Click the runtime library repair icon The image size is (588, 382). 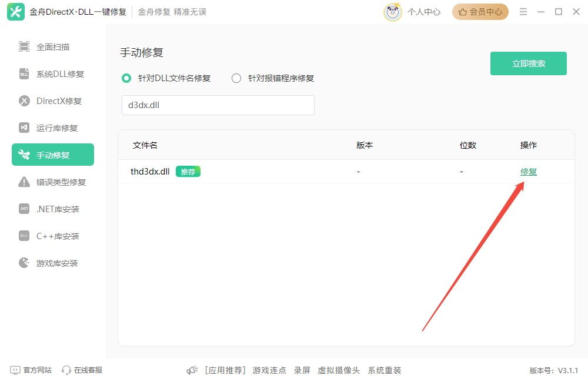[24, 128]
